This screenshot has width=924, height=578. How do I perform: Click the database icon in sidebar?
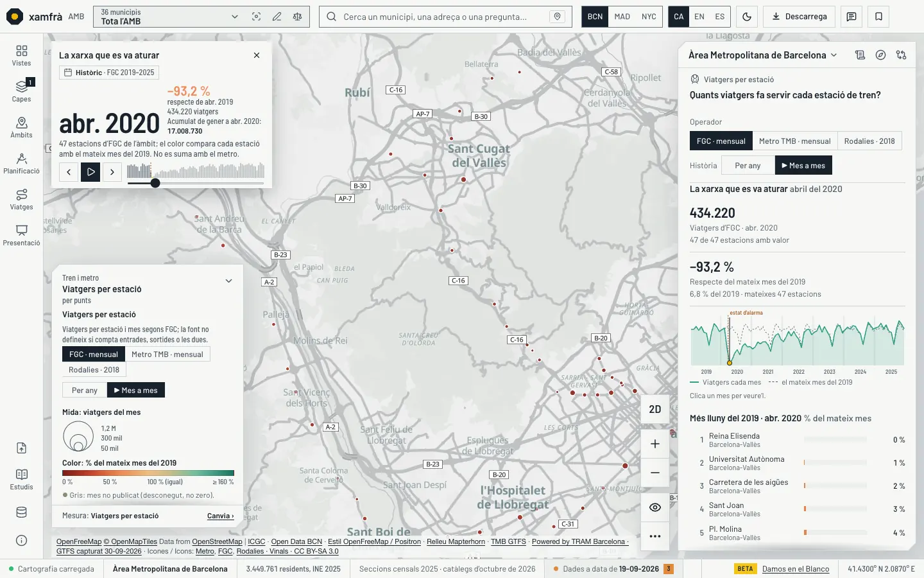pos(21,512)
